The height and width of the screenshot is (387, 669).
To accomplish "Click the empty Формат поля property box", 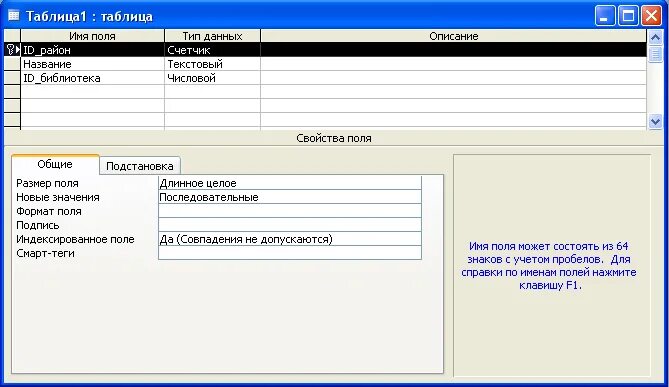I will [290, 211].
